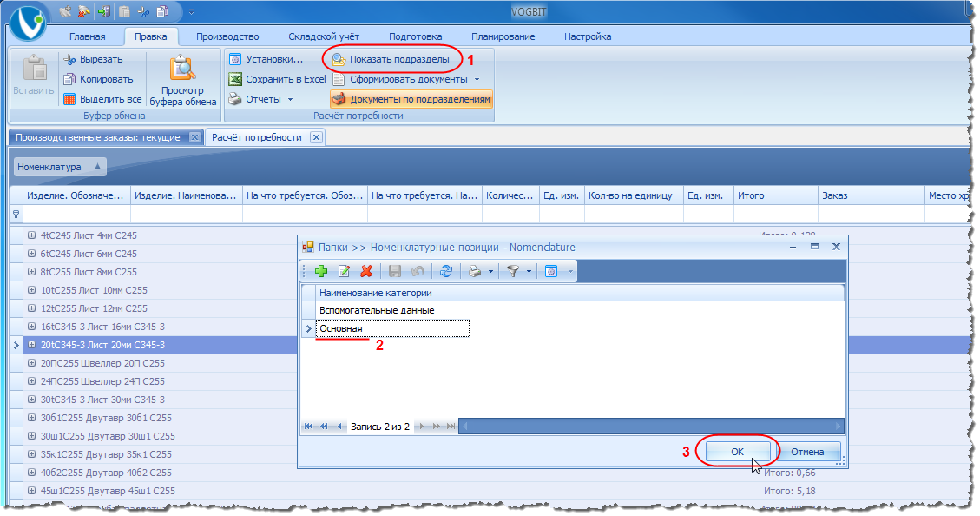This screenshot has width=980, height=516.
Task: Click the Номенклатура grouping column button
Action: tap(60, 167)
